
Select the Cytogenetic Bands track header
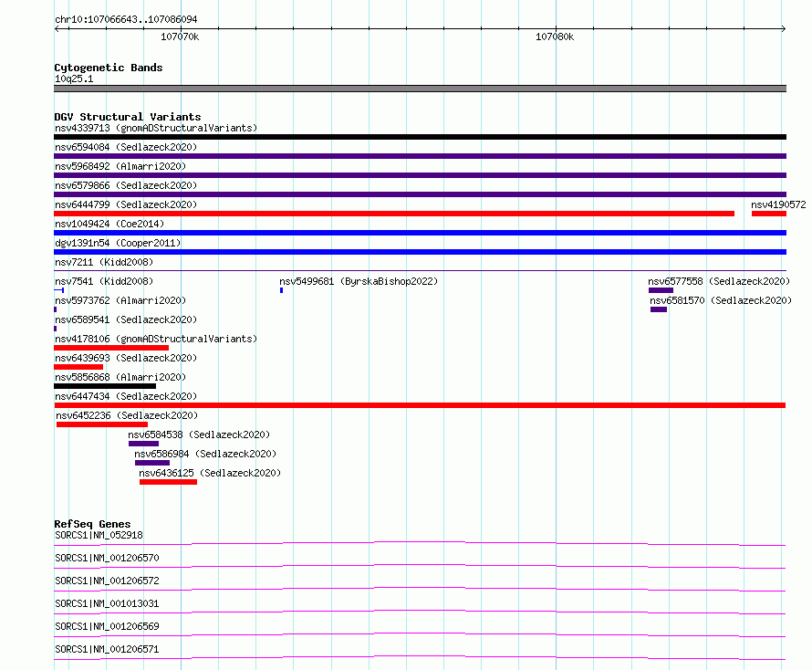coord(109,68)
